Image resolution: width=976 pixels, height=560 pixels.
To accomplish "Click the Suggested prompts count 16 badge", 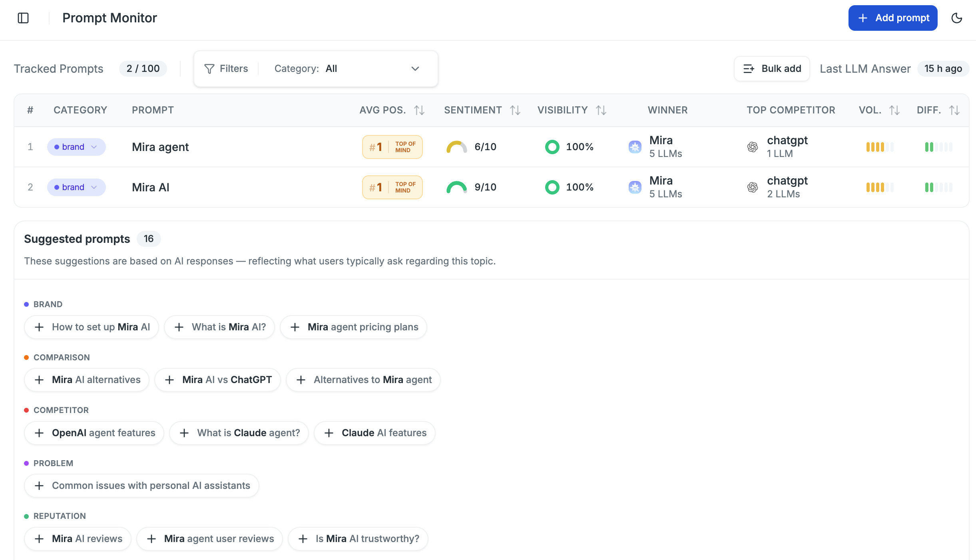I will (149, 239).
